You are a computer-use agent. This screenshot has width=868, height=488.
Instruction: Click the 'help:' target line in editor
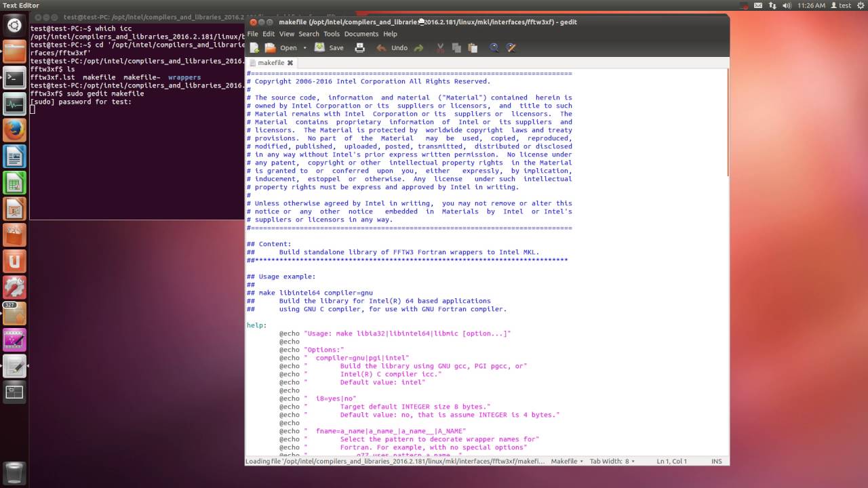coord(257,325)
